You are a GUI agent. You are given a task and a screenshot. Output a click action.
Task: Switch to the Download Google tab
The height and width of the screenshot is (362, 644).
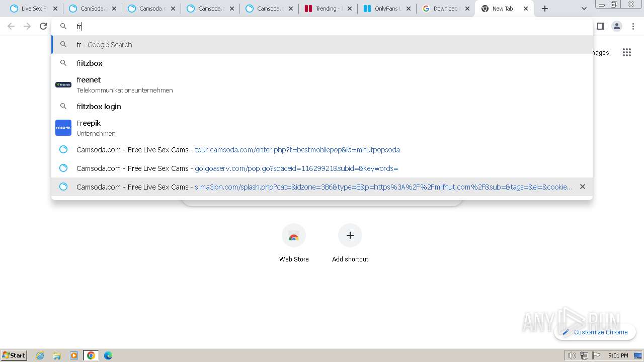pos(445,9)
